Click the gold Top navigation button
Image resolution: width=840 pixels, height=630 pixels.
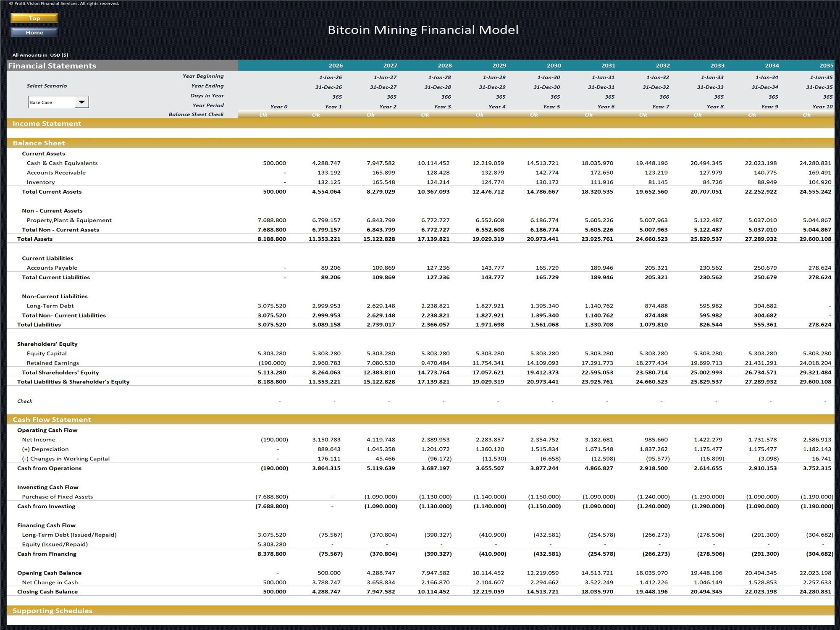34,18
